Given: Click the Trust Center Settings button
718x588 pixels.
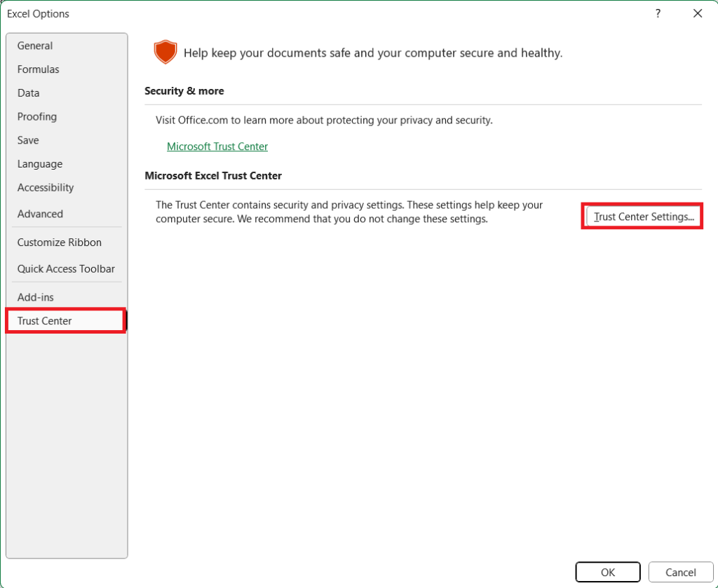Looking at the screenshot, I should pos(642,216).
